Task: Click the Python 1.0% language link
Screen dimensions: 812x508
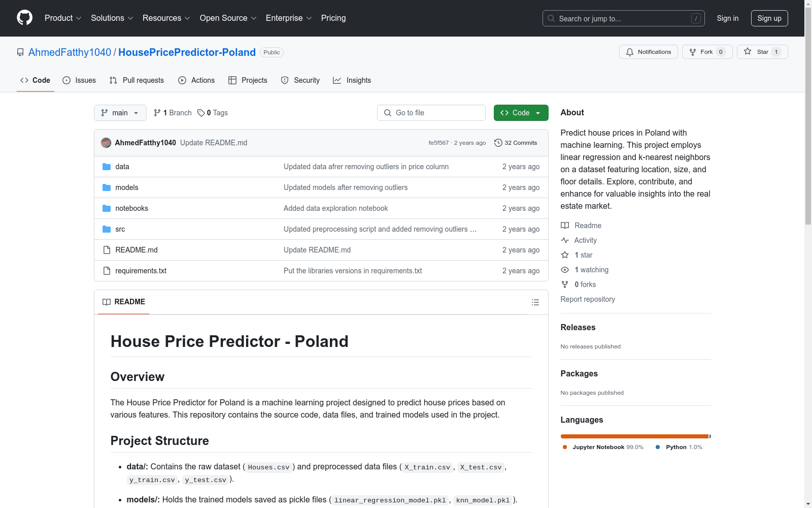Action: [x=679, y=447]
